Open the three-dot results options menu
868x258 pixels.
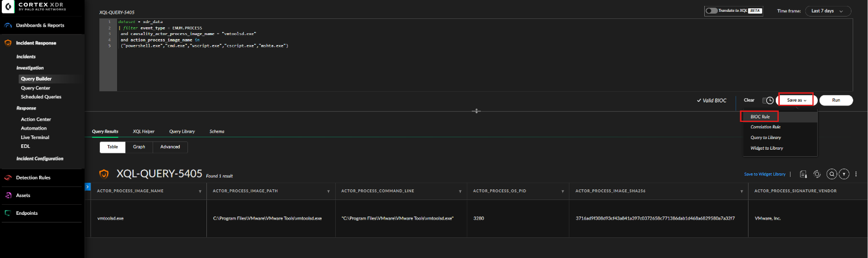pyautogui.click(x=857, y=174)
